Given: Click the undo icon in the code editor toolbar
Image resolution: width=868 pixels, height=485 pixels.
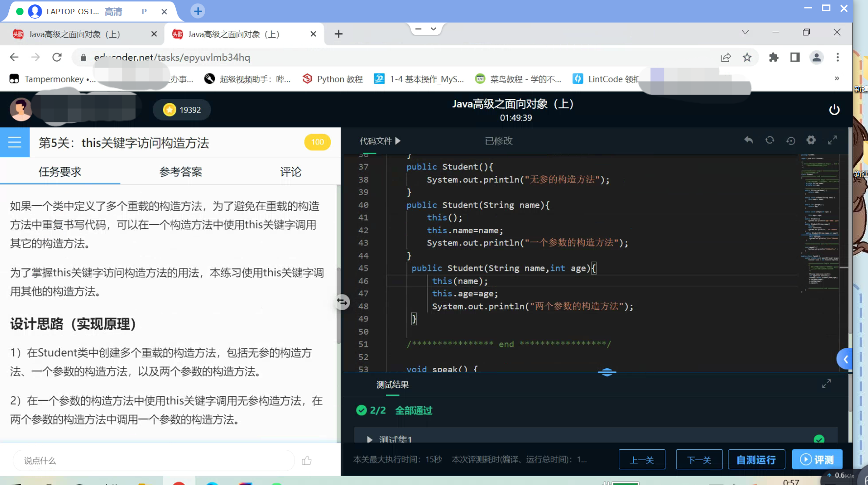Looking at the screenshot, I should [749, 141].
